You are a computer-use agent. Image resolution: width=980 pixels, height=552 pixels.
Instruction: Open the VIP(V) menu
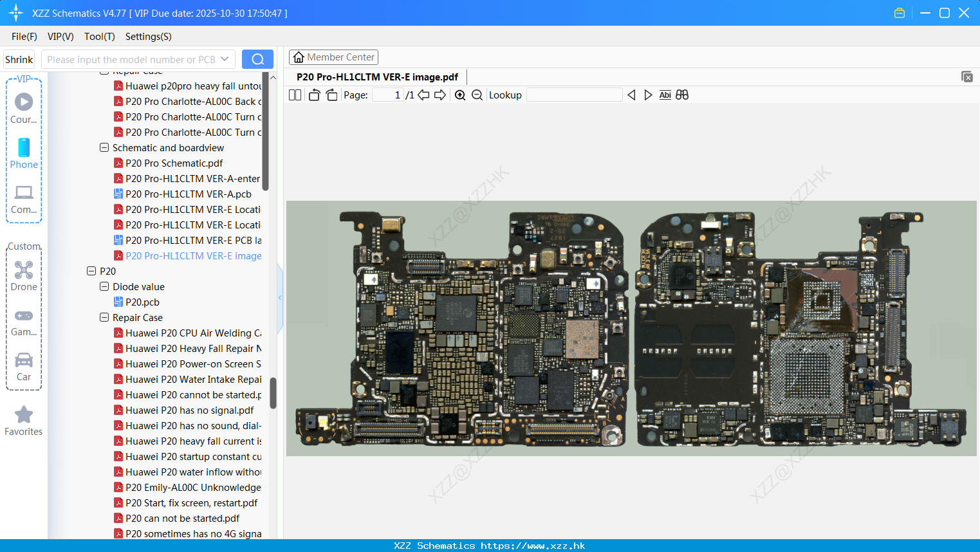[60, 37]
